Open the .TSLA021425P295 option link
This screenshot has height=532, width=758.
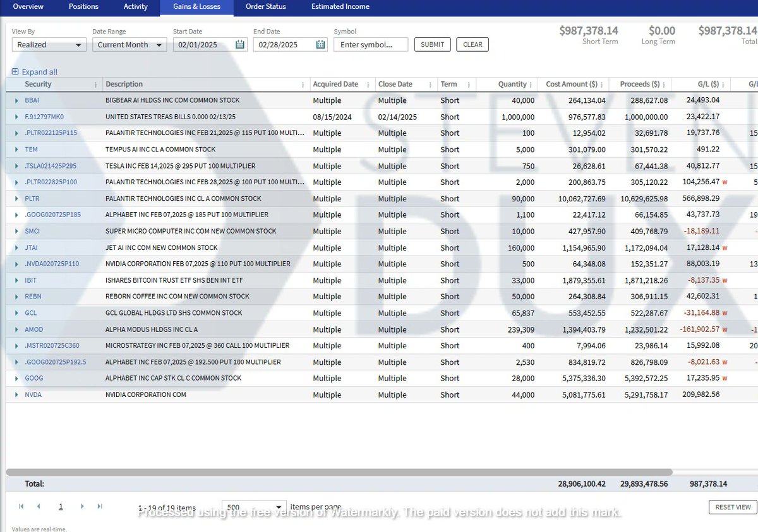click(x=51, y=166)
